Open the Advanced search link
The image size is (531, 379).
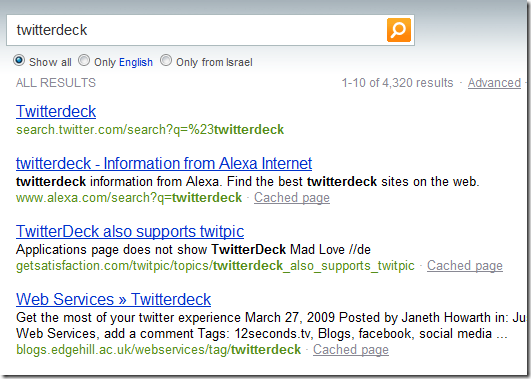[x=494, y=83]
